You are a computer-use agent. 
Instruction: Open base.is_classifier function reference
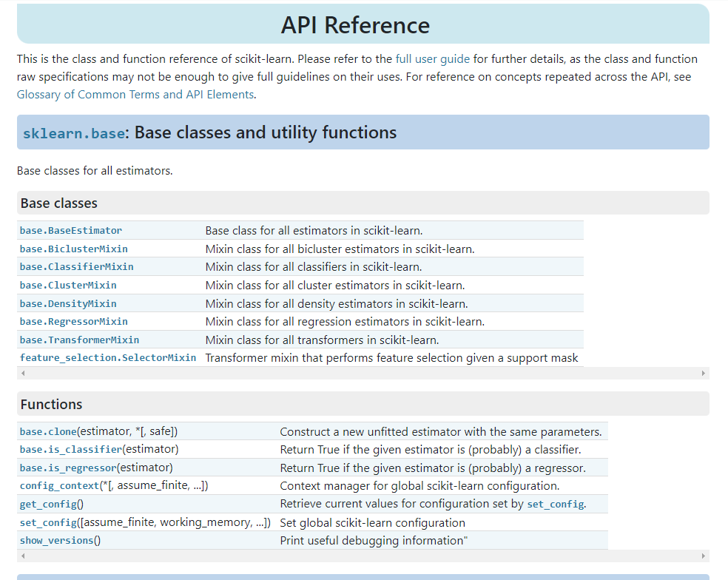tap(70, 450)
